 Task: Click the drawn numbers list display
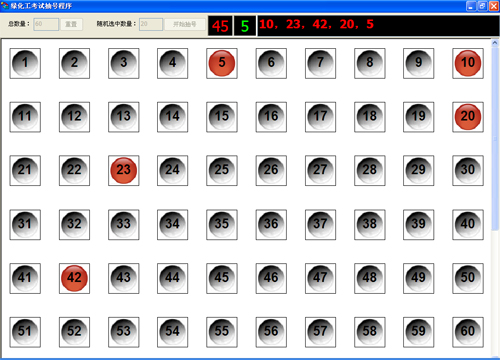(378, 25)
